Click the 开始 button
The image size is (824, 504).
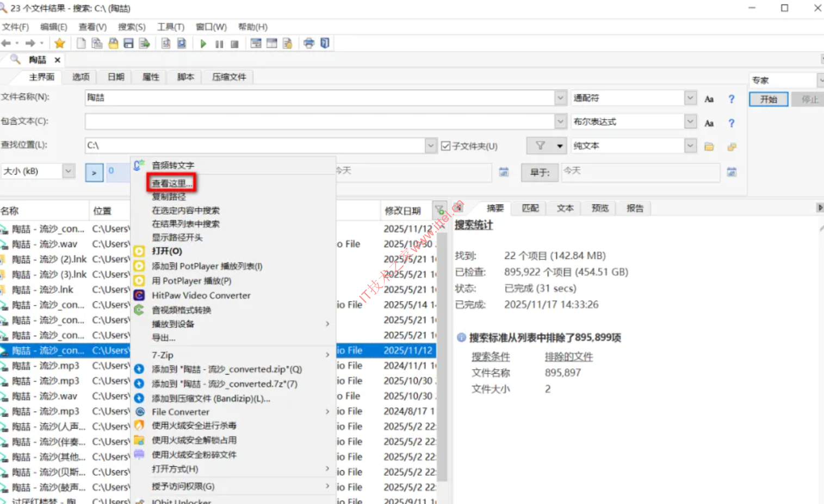(768, 99)
